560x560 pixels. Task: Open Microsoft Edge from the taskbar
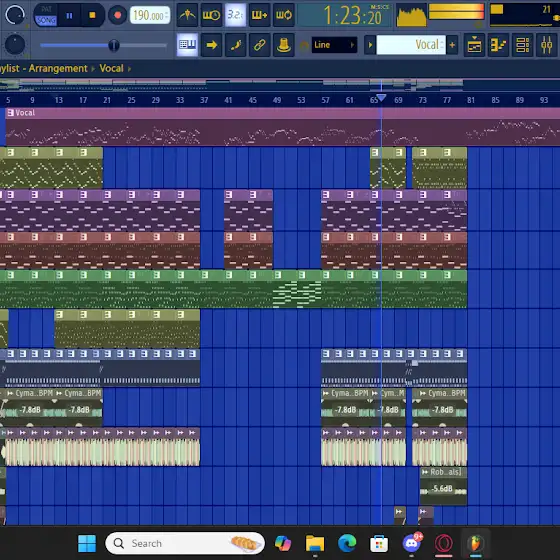[x=347, y=544]
